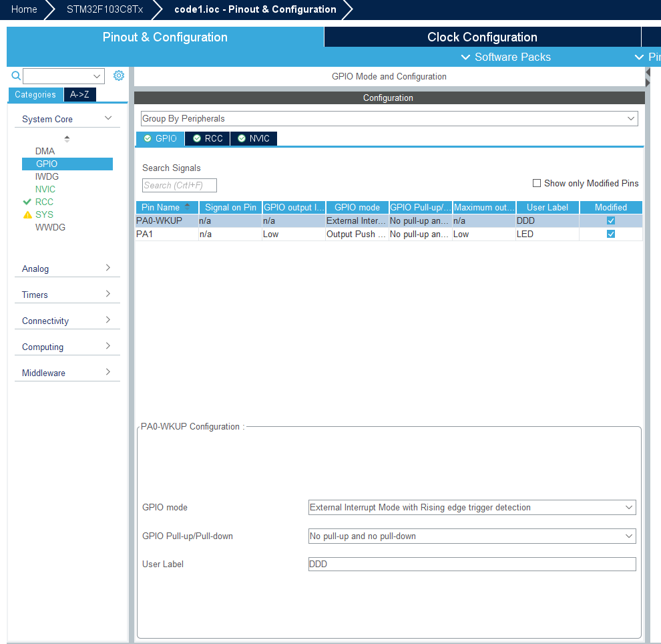Click the yellow warning icon beside SYS

click(27, 214)
